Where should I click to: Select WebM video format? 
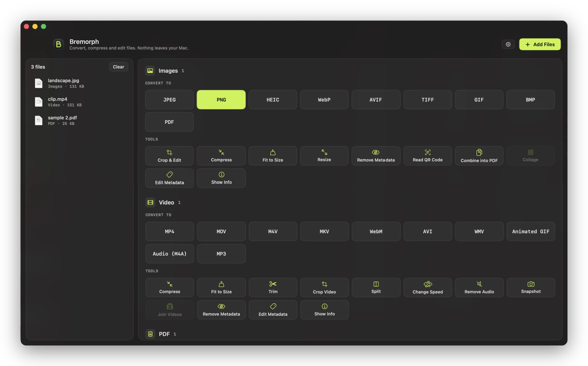point(376,231)
